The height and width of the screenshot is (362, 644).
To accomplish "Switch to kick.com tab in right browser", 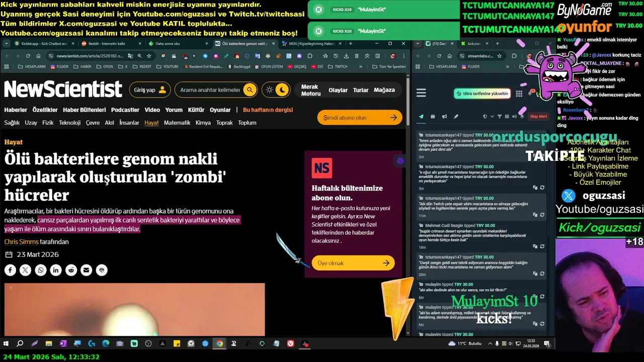I will click(474, 44).
